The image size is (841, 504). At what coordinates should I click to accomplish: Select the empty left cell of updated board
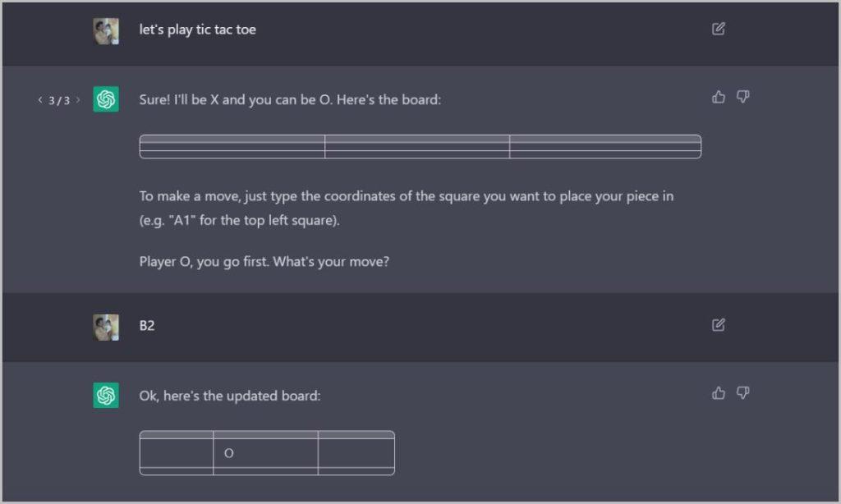pos(177,453)
